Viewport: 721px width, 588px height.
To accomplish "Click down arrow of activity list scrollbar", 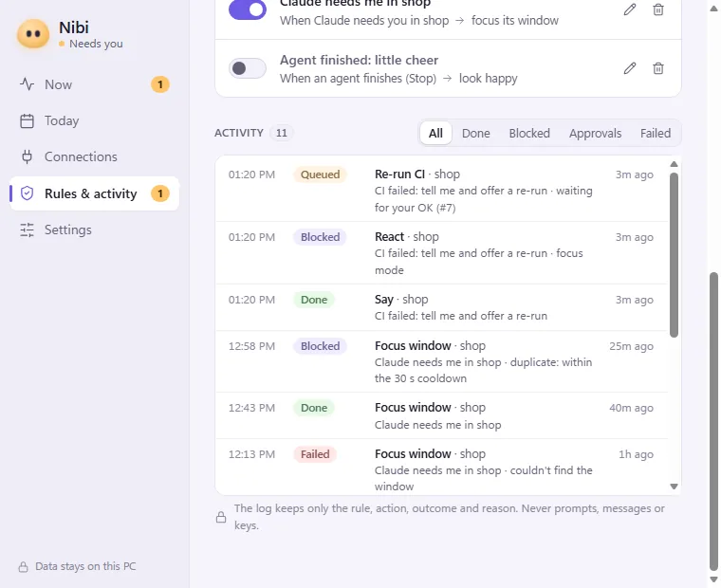I will [674, 487].
